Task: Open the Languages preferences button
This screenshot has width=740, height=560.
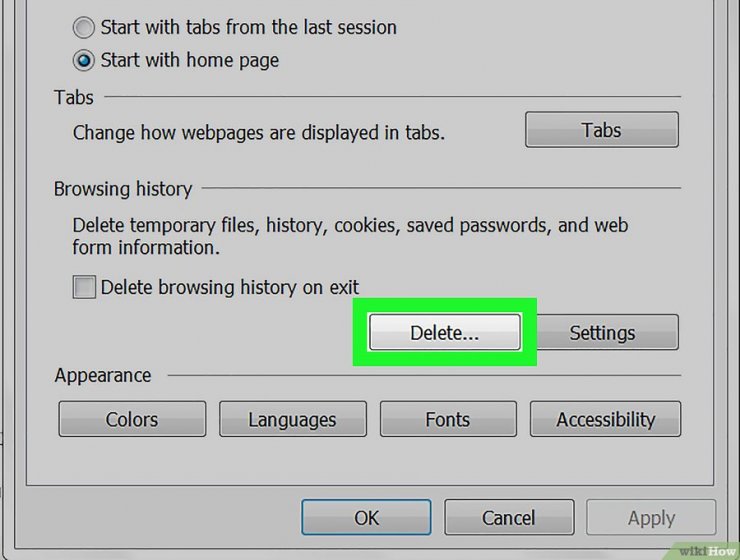Action: [x=293, y=419]
